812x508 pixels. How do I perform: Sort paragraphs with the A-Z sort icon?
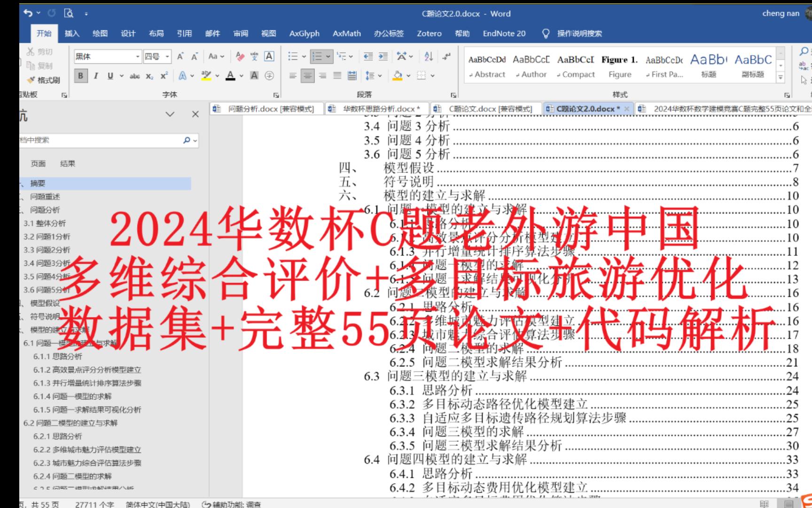pos(428,56)
